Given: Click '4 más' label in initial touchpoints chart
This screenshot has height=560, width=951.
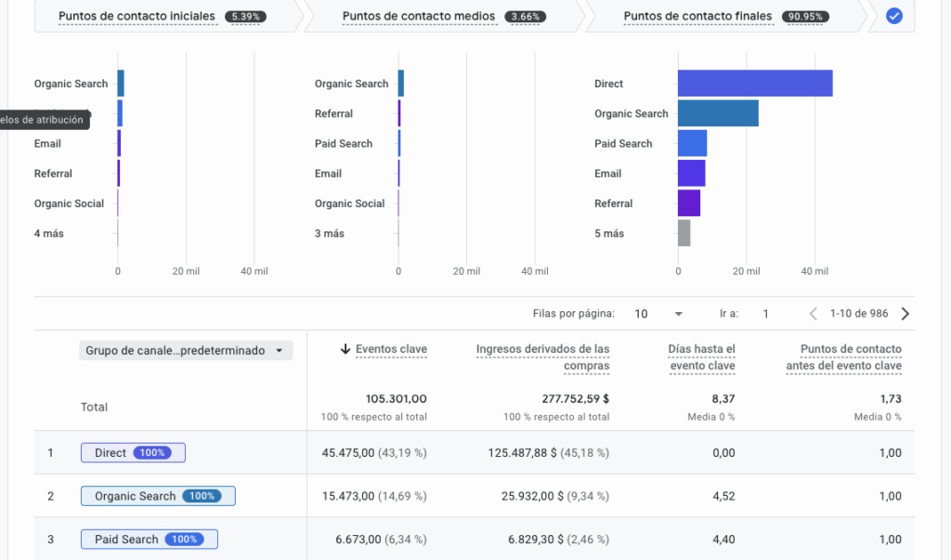Looking at the screenshot, I should (49, 233).
